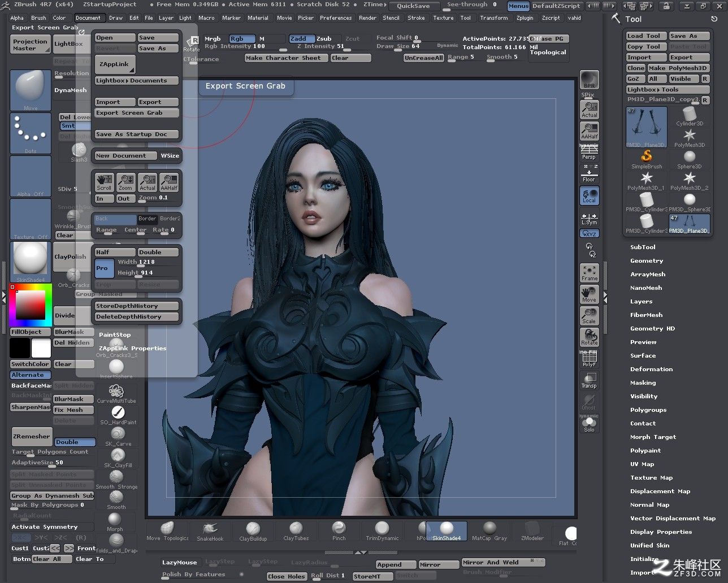Expand the ArrayMesh section
This screenshot has width=728, height=583.
coord(648,274)
